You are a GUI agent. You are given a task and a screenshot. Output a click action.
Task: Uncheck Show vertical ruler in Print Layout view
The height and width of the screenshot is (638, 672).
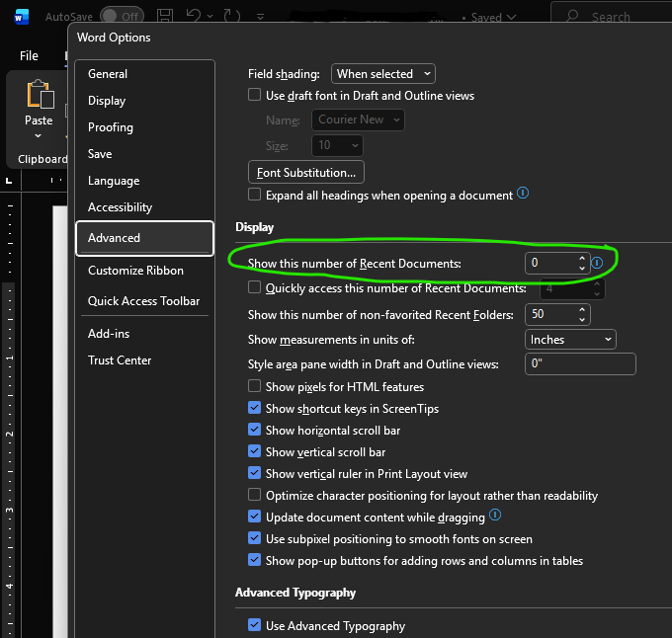(x=254, y=473)
